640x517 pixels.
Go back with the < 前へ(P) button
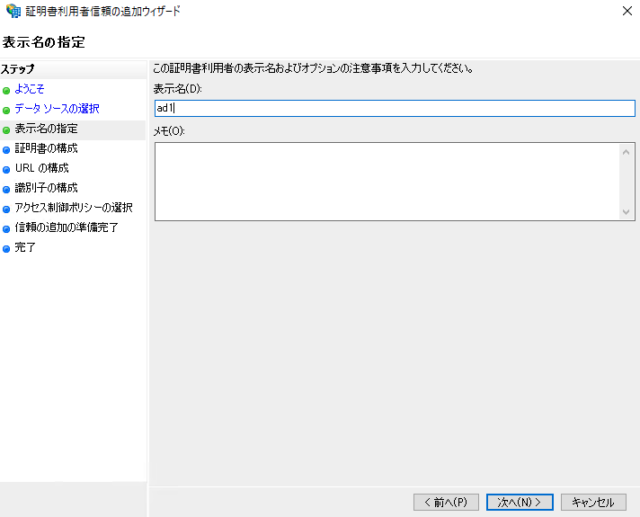coord(446,502)
